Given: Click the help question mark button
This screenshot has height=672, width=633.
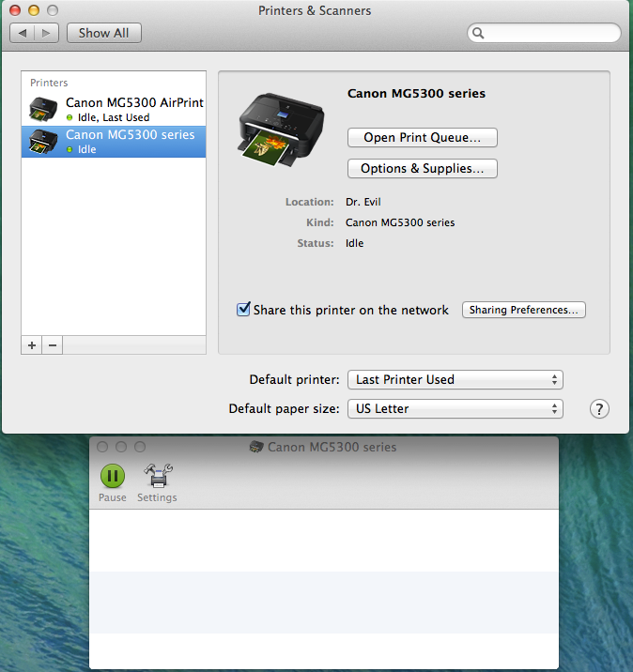Looking at the screenshot, I should coord(599,409).
